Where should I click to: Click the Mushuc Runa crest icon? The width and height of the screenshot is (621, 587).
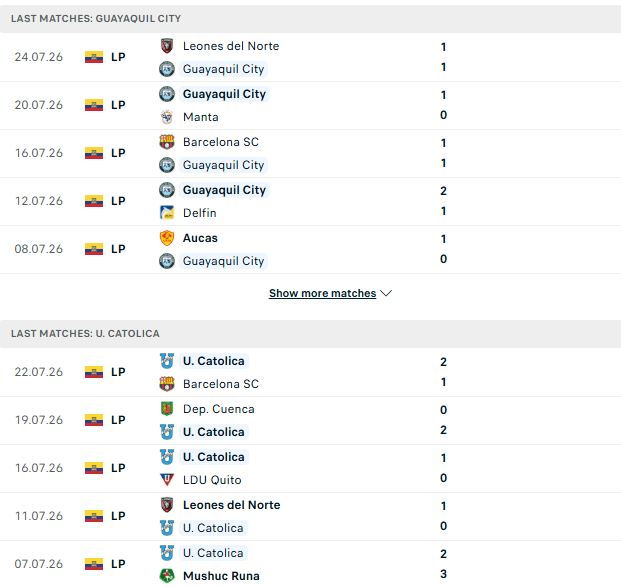tap(167, 576)
